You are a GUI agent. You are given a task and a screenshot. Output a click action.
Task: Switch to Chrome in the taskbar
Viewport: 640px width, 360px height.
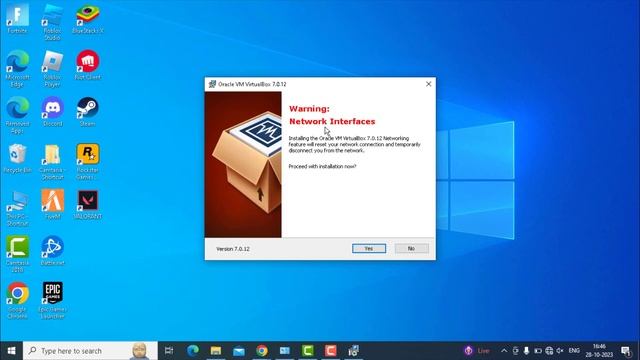coord(262,351)
